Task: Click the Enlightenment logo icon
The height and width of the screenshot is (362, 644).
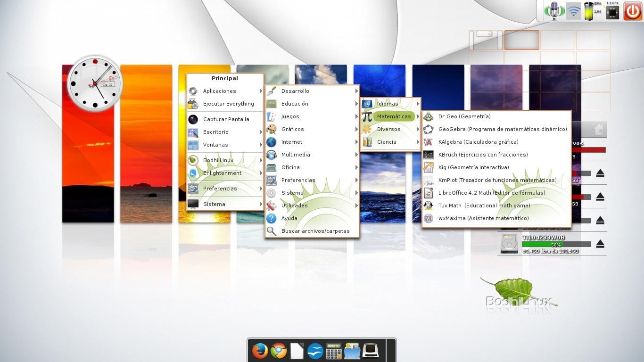Action: coord(193,173)
